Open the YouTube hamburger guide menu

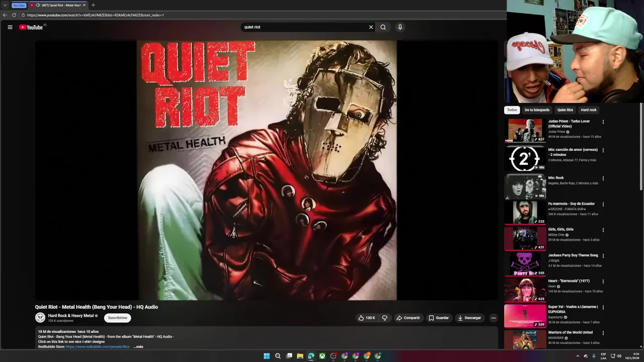click(10, 27)
